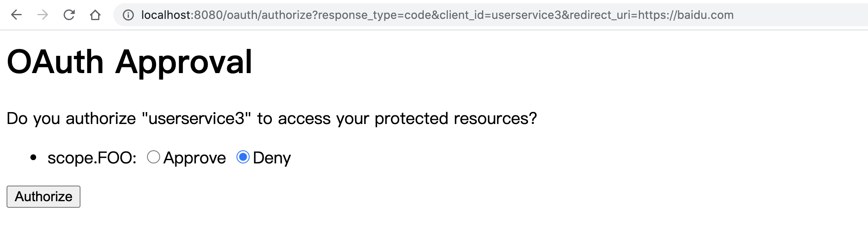Click the "Approve" label text
The width and height of the screenshot is (868, 225).
195,158
